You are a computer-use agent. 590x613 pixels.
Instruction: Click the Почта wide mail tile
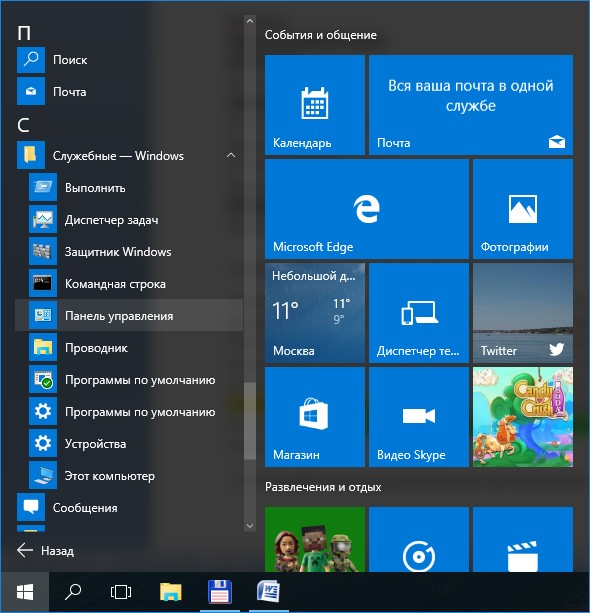[471, 105]
